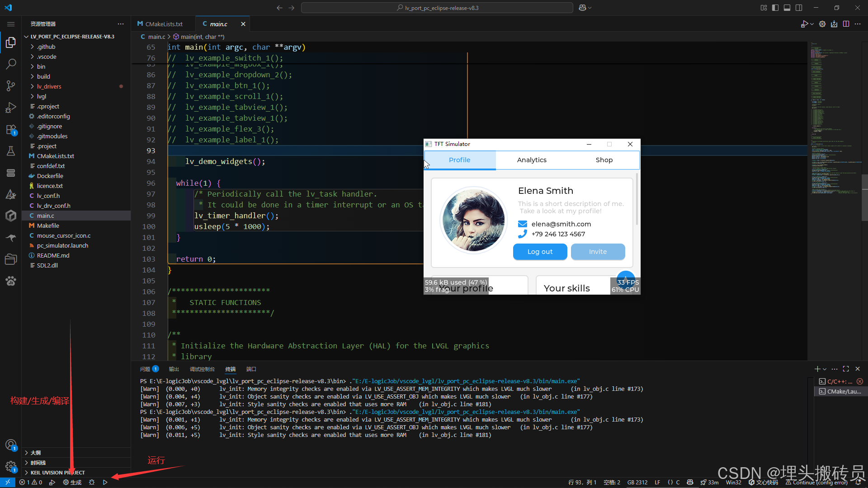Select the Source Control icon
This screenshot has width=868, height=488.
coord(11,85)
